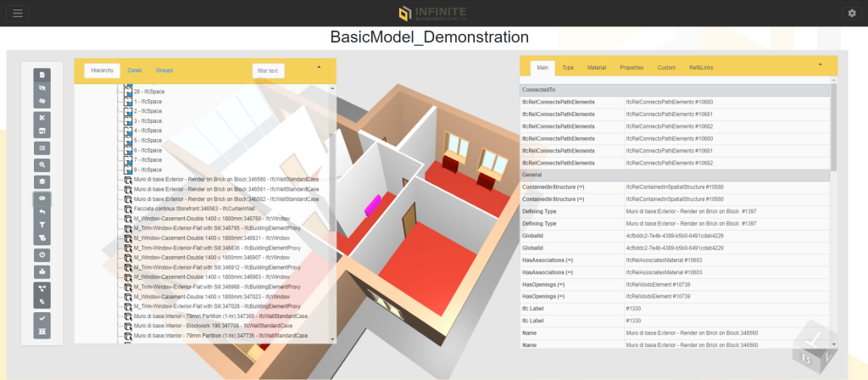Click the filter text input field
Viewport: 868px width, 380px height.
(x=269, y=71)
